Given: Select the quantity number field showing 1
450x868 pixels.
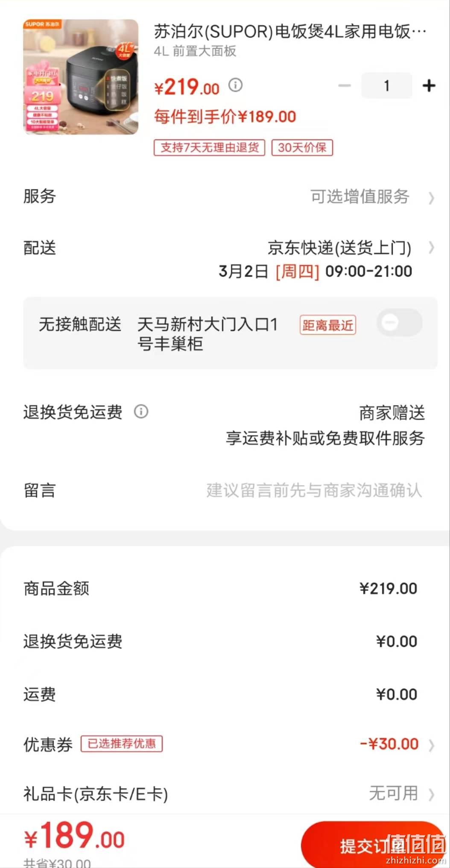Looking at the screenshot, I should (386, 86).
